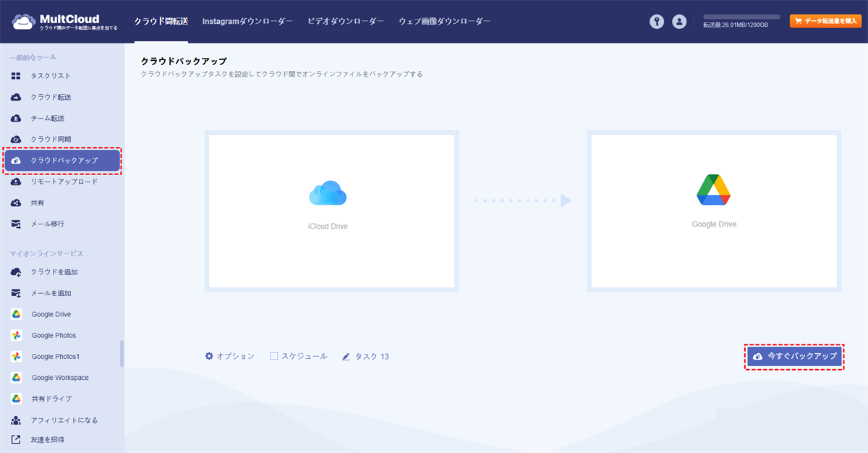Click the Cloud Backup sidebar icon
The width and height of the screenshot is (868, 453).
[16, 161]
